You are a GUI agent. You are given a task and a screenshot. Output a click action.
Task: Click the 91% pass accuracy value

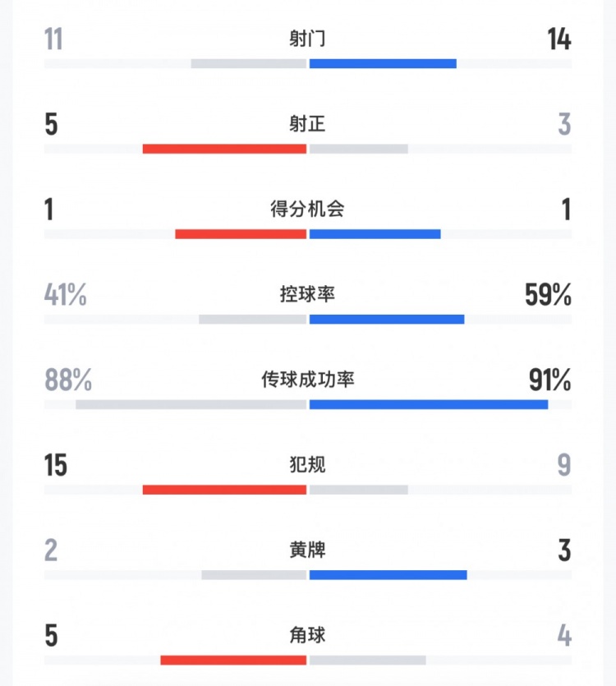pos(550,380)
